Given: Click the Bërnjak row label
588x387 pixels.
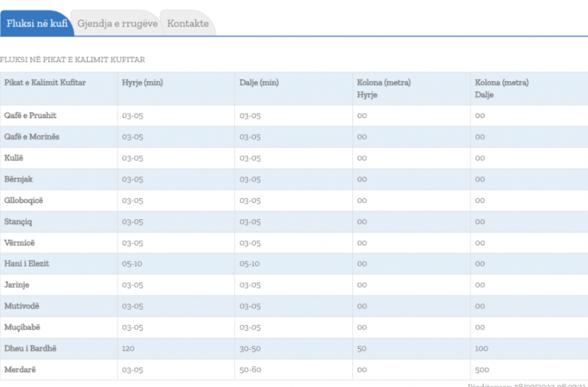Looking at the screenshot, I should [x=19, y=180].
